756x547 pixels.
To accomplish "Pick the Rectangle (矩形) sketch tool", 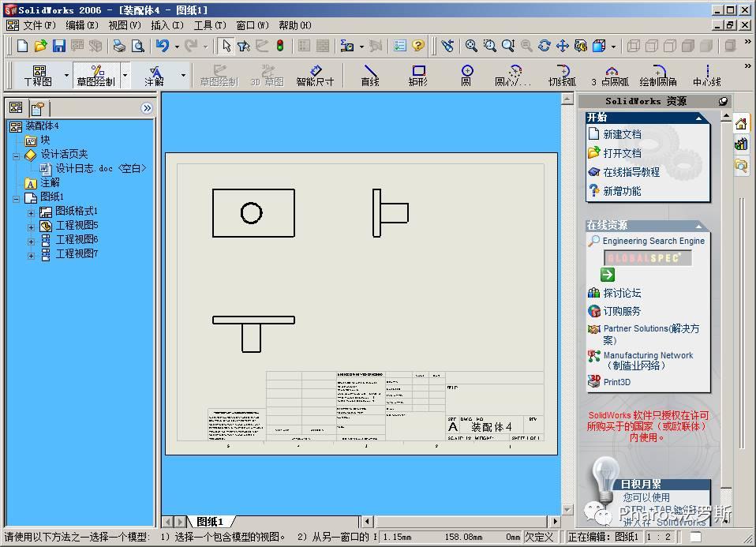I will (418, 76).
